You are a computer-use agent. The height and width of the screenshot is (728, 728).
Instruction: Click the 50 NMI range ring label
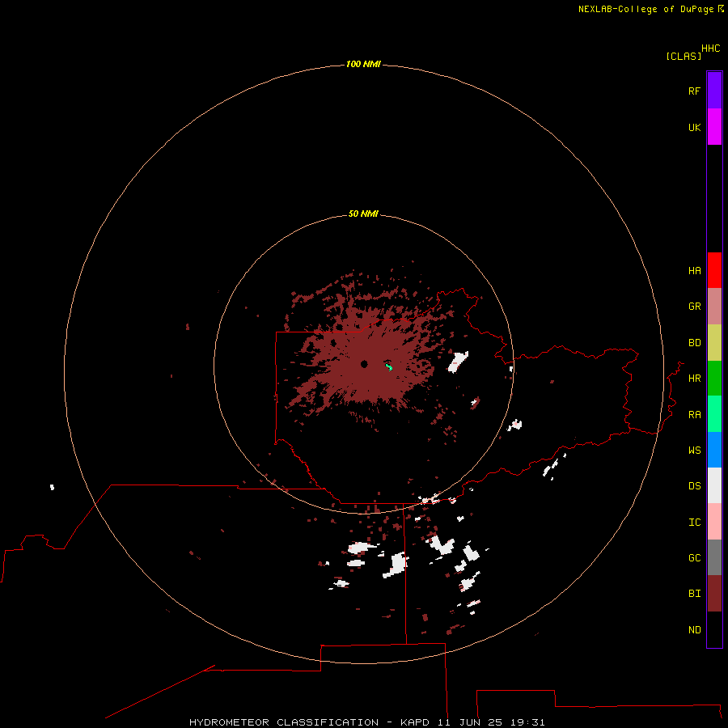tap(363, 214)
